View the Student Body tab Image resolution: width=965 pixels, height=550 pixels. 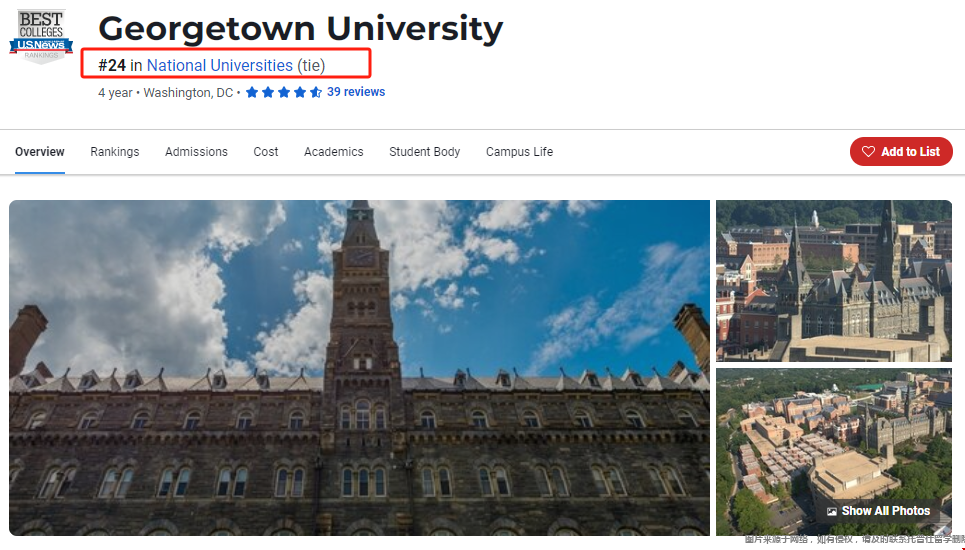[425, 152]
